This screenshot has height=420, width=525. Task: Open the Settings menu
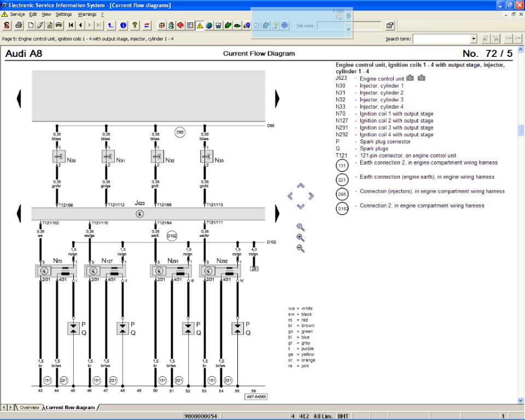coord(63,14)
